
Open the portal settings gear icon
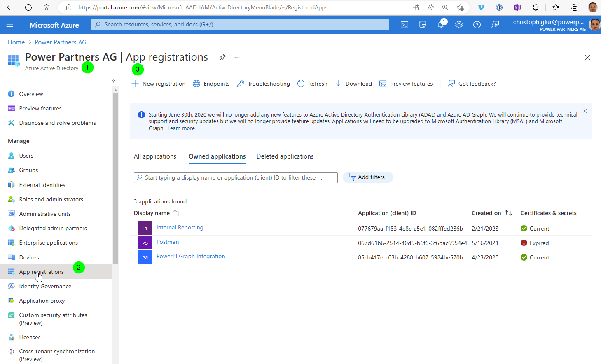pos(459,25)
